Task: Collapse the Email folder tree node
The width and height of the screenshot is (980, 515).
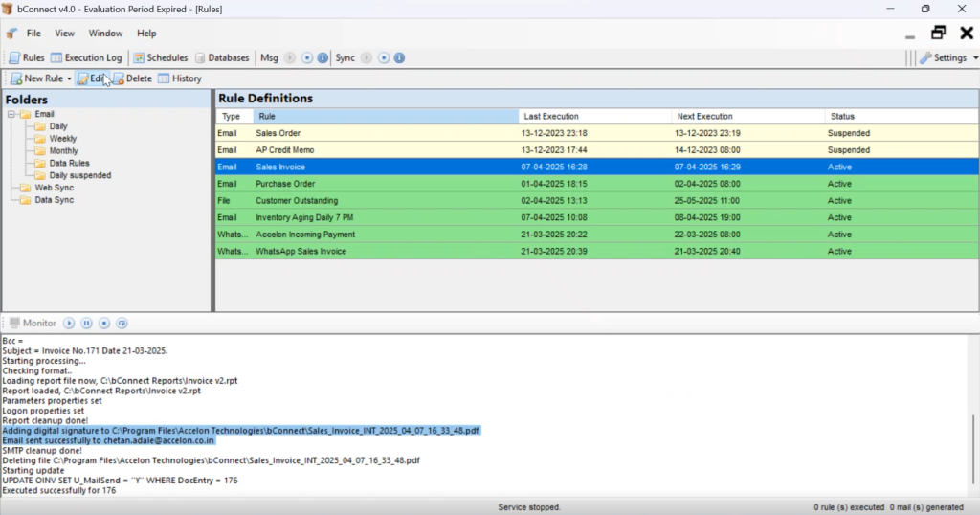Action: 10,115
